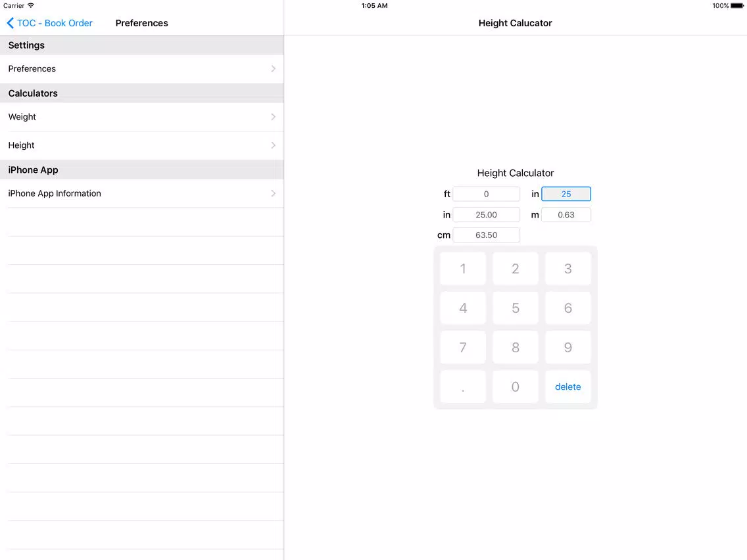The width and height of the screenshot is (747, 560).
Task: Tap keypad digit 8
Action: [x=515, y=347]
